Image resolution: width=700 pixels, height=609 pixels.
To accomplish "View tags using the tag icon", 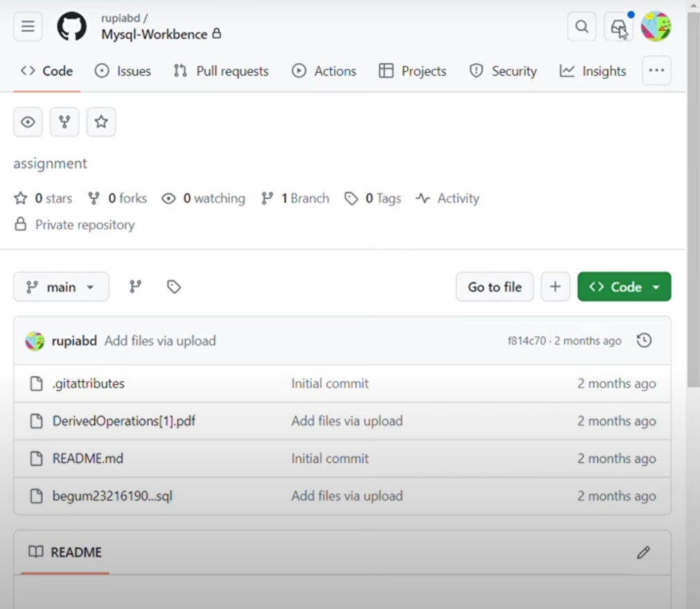I will (174, 287).
